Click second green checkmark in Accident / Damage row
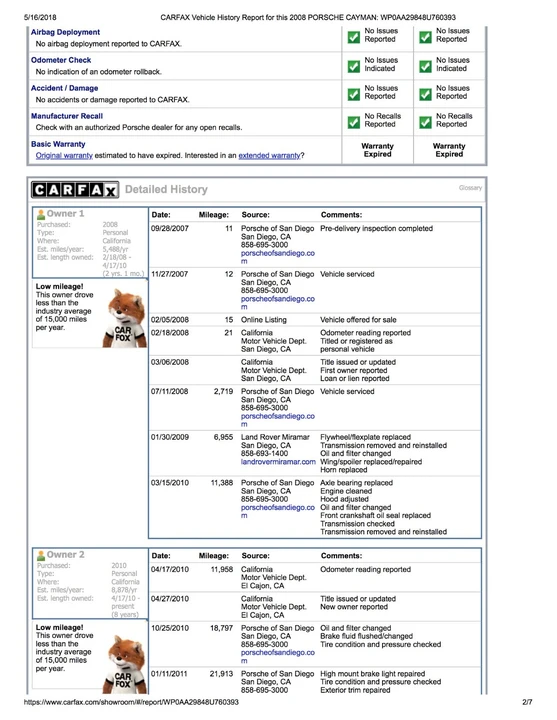The width and height of the screenshot is (557, 720). (x=425, y=95)
